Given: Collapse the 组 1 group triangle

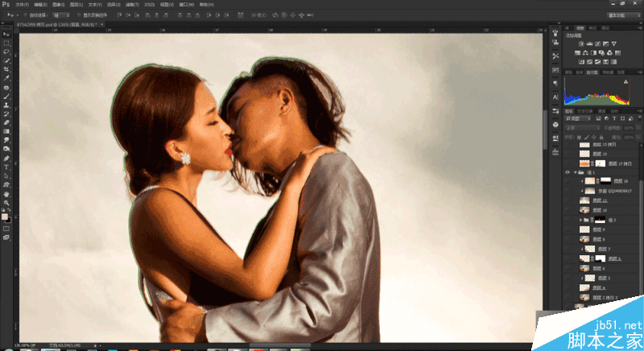Looking at the screenshot, I should [575, 172].
